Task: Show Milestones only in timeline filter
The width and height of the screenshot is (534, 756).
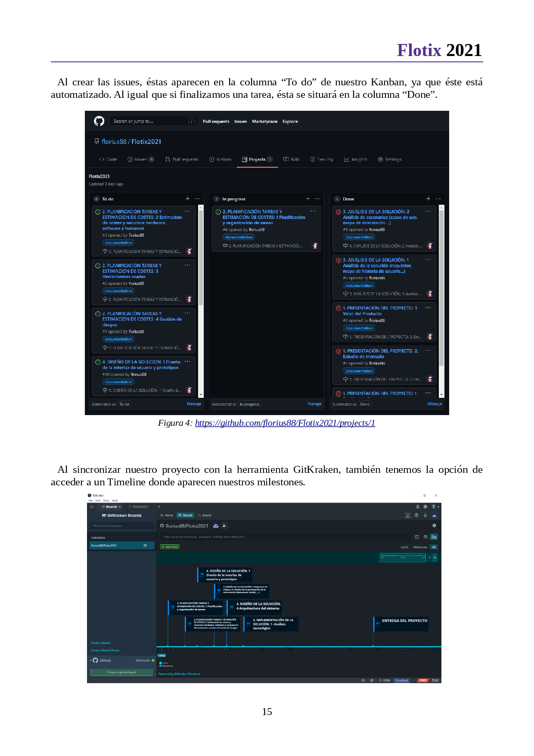Action: tap(420, 547)
